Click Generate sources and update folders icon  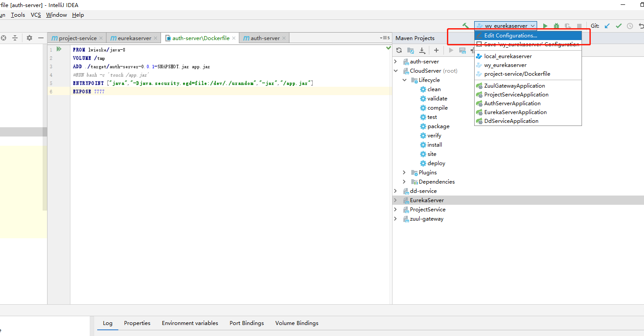click(411, 50)
